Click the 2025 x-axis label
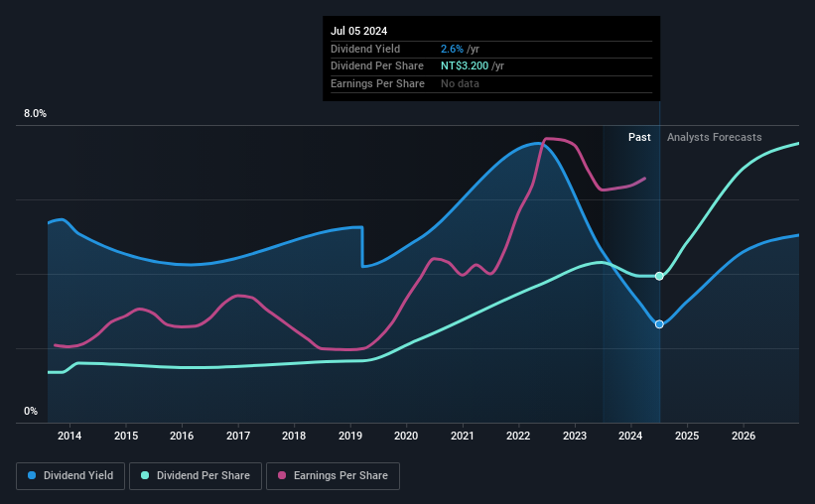815x504 pixels. 687,436
